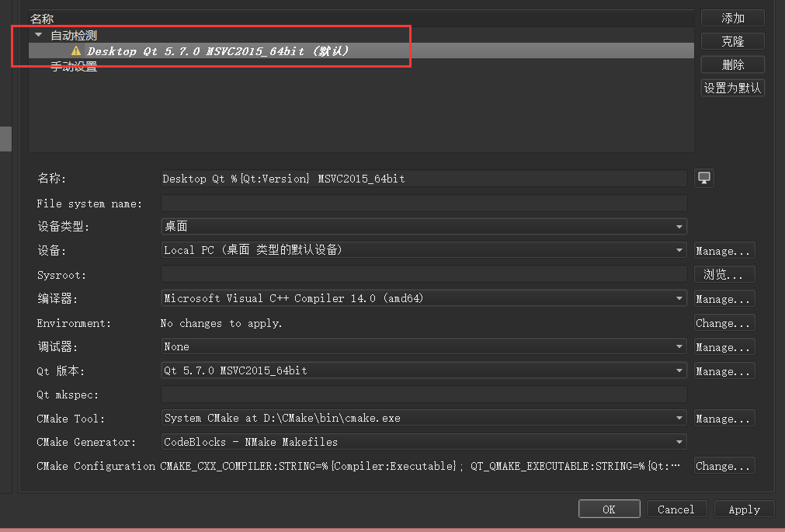Click the Sysroot input field
Screen dimensions: 785x532
click(x=423, y=274)
